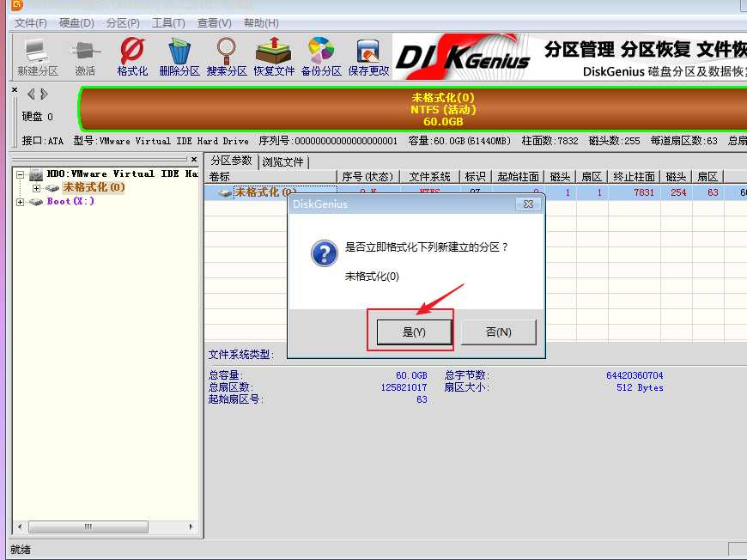Click the 标识 column header
Image resolution: width=747 pixels, height=560 pixels.
[x=475, y=177]
